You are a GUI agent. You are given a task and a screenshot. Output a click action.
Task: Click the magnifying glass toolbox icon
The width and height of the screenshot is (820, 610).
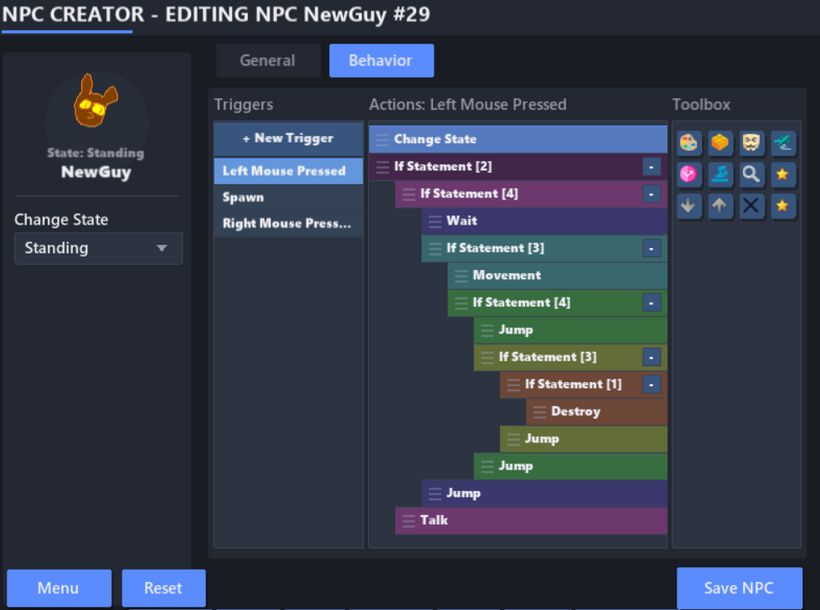coord(751,175)
